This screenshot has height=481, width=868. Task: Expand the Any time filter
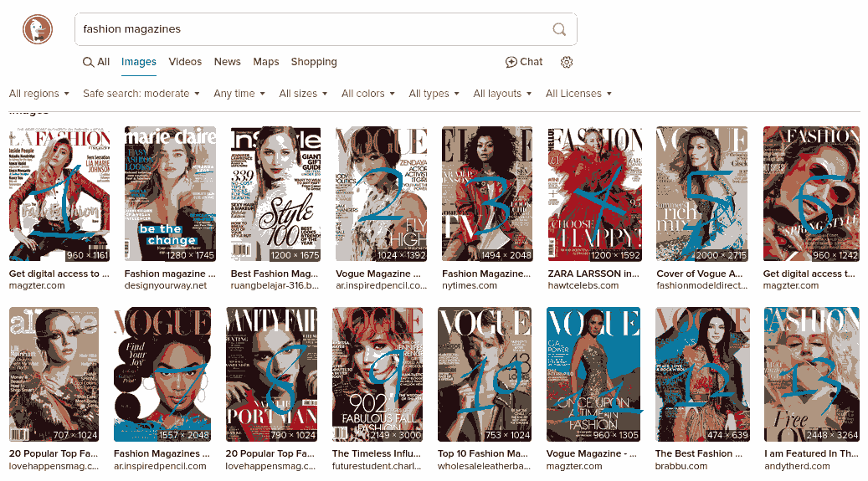[x=239, y=94]
